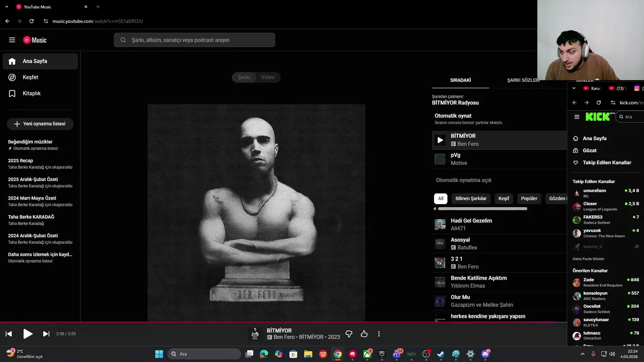The image size is (644, 362).
Task: Open the YouTube Music tab list chevron
Action: (x=7, y=7)
